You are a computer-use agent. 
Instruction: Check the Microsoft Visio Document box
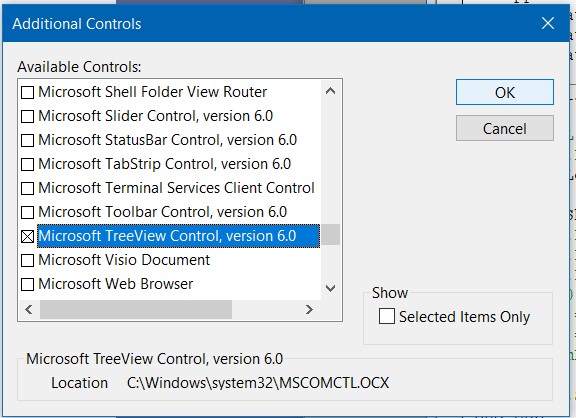click(28, 260)
